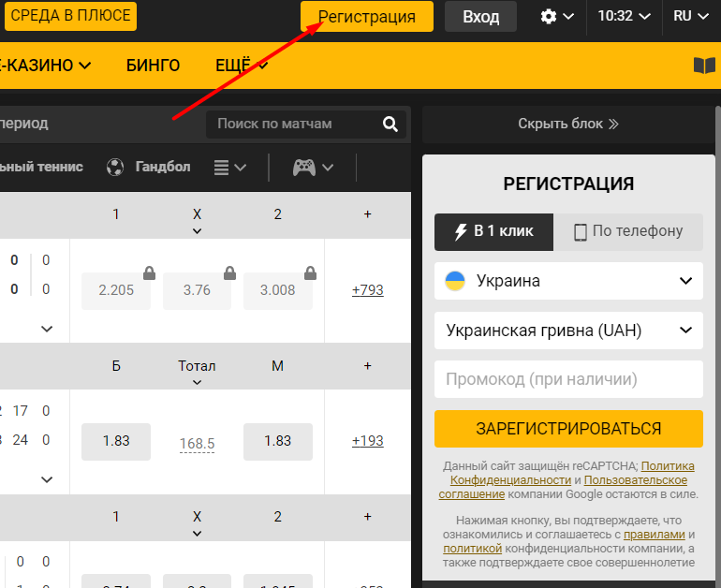Open the RU language selector
This screenshot has width=721, height=588.
click(691, 17)
